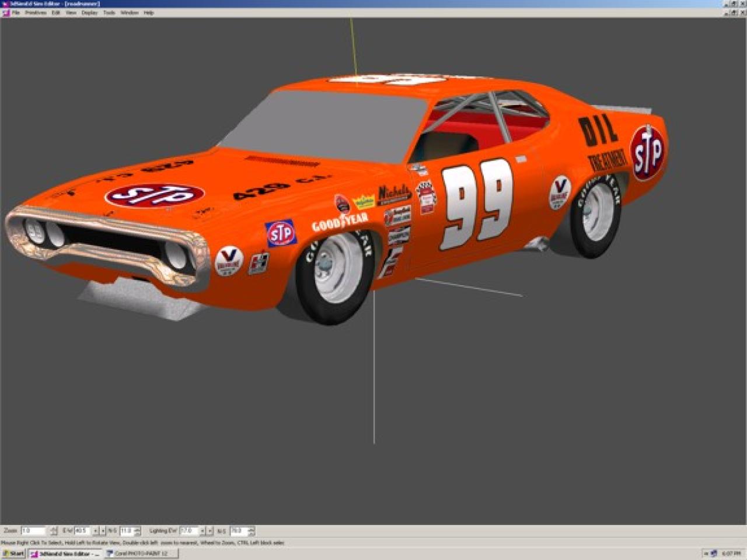Click the document icon left of File menu
The height and width of the screenshot is (560, 747).
coord(6,12)
